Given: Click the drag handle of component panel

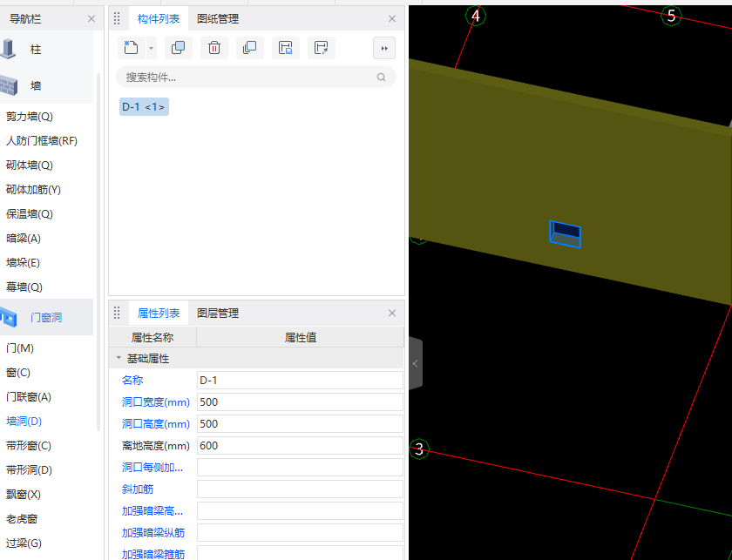Looking at the screenshot, I should pos(117,18).
